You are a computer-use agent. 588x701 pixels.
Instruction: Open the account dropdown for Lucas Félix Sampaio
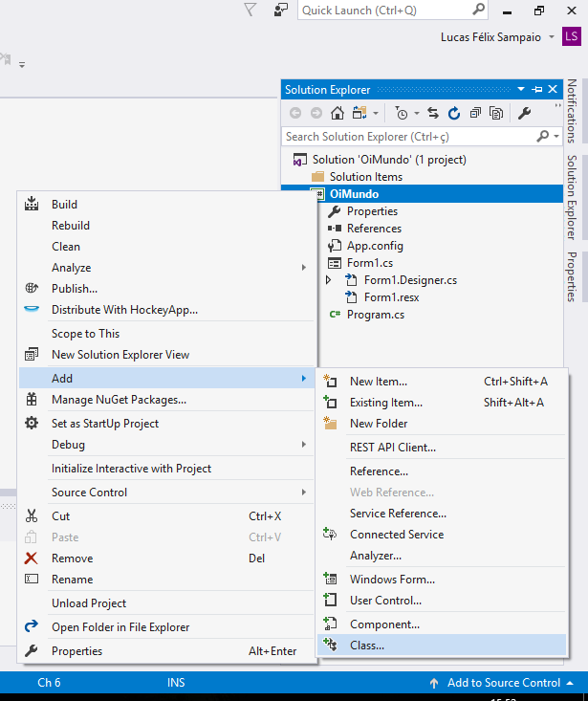550,37
